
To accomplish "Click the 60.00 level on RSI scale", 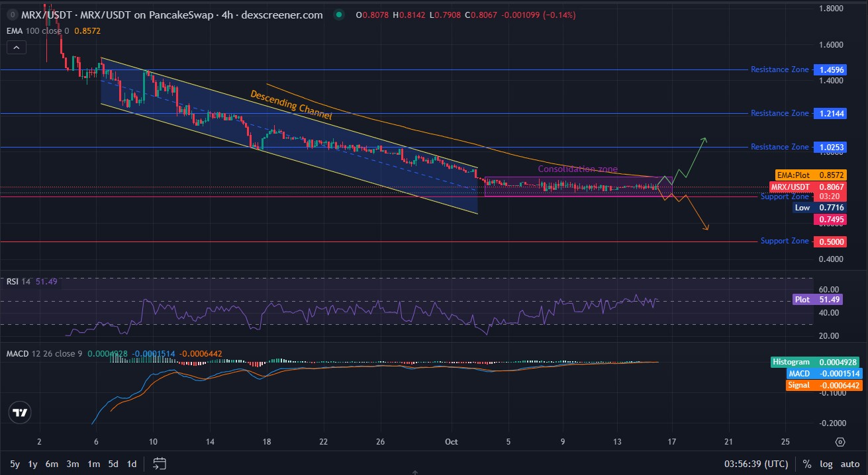I will click(828, 290).
